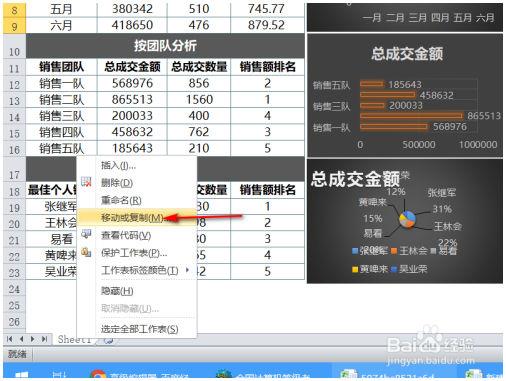This screenshot has width=506, height=381.
Task: Select the row 12 header
Action: 14,84
